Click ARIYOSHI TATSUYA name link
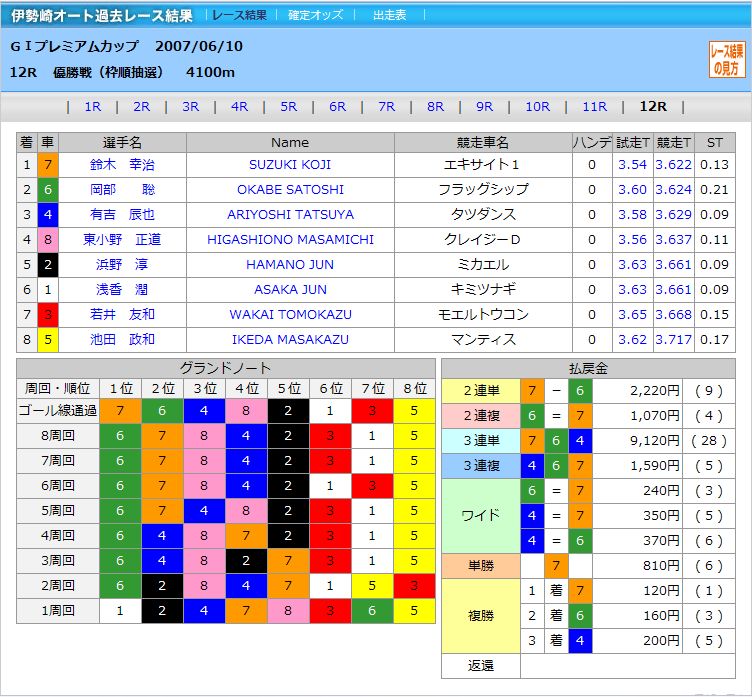The height and width of the screenshot is (697, 752). pyautogui.click(x=290, y=215)
